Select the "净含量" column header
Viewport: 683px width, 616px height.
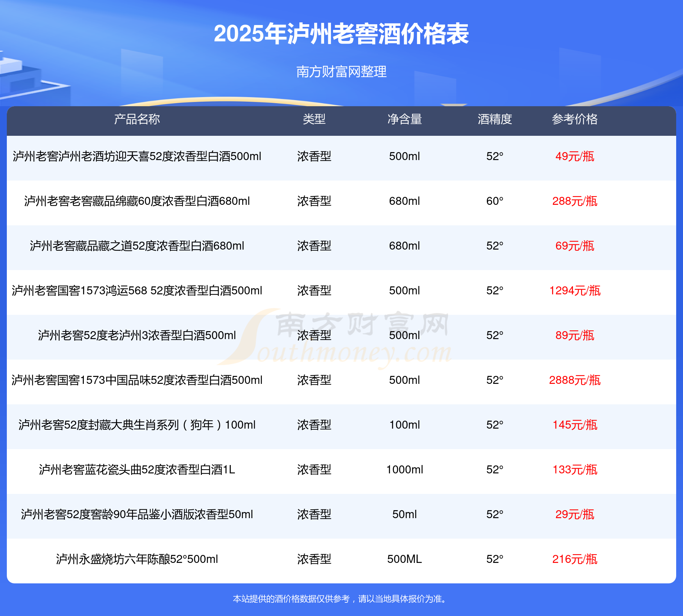pyautogui.click(x=404, y=119)
